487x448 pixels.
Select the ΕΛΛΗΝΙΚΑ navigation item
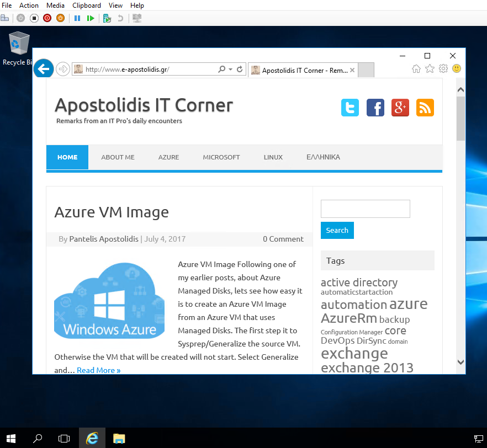(x=323, y=157)
